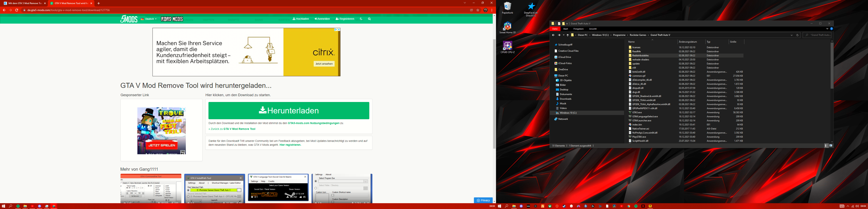Viewport: 868px width, 209px height.
Task: Click Rockstar Games in the breadcrumb path
Action: pyautogui.click(x=638, y=35)
